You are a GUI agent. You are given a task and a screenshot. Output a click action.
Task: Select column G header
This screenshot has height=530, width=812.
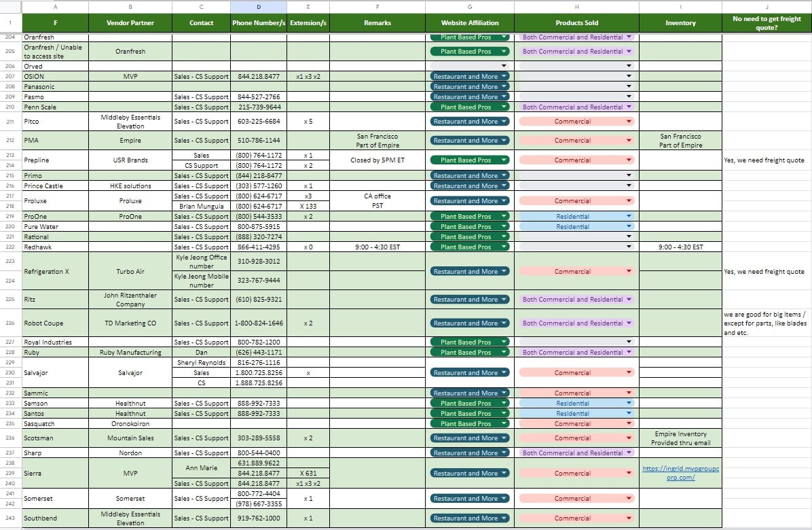pos(470,7)
